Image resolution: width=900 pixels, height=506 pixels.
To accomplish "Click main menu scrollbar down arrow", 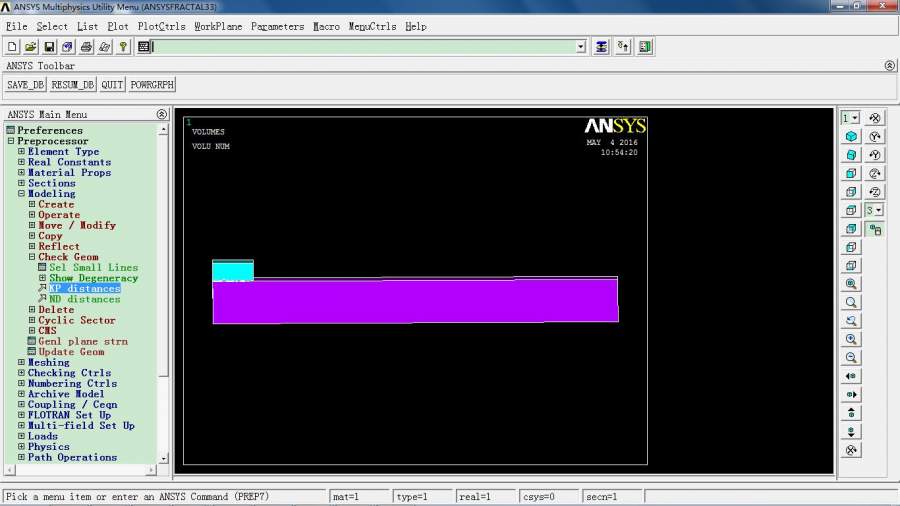I will tap(164, 458).
